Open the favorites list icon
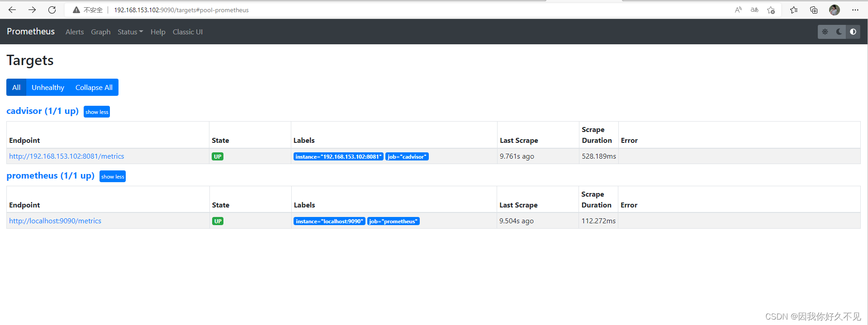 [794, 9]
